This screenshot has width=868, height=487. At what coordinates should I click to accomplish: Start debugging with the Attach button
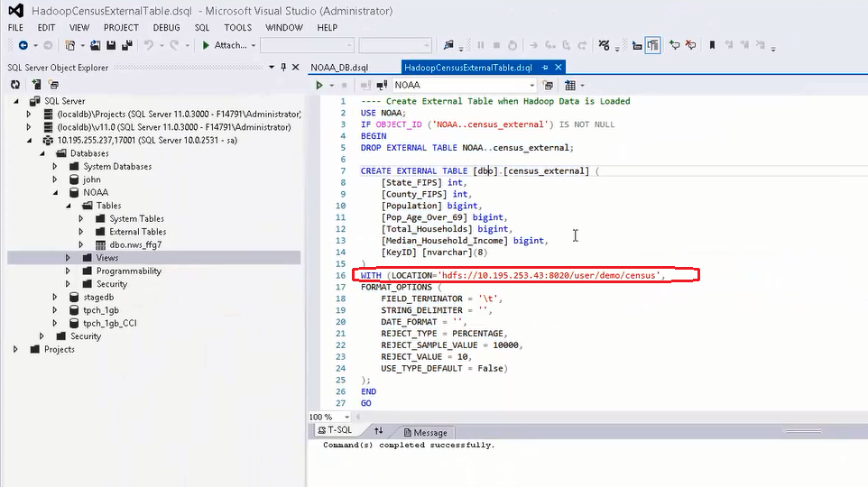click(x=224, y=45)
